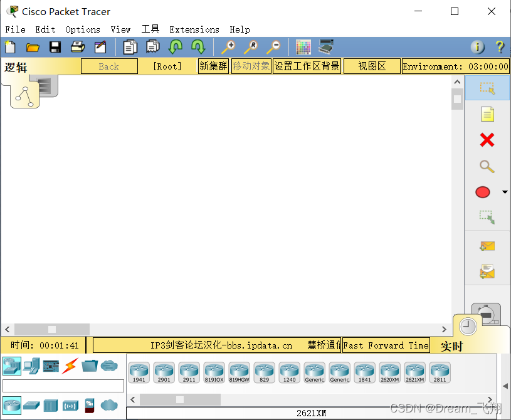Click the Paste icon

coord(153,46)
